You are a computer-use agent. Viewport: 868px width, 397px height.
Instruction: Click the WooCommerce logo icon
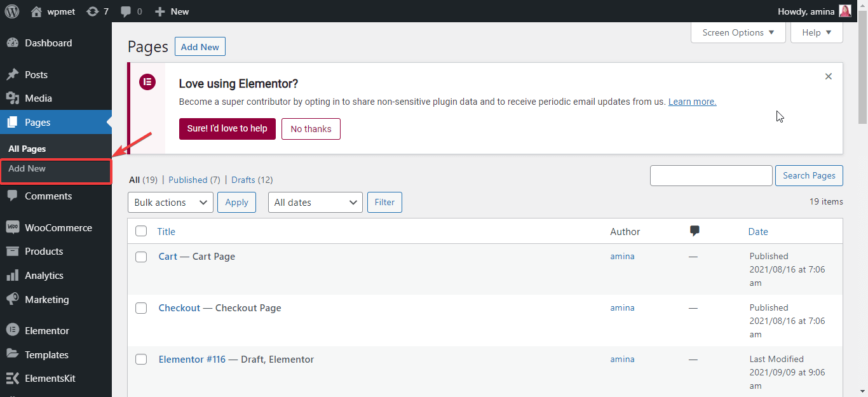(x=12, y=227)
